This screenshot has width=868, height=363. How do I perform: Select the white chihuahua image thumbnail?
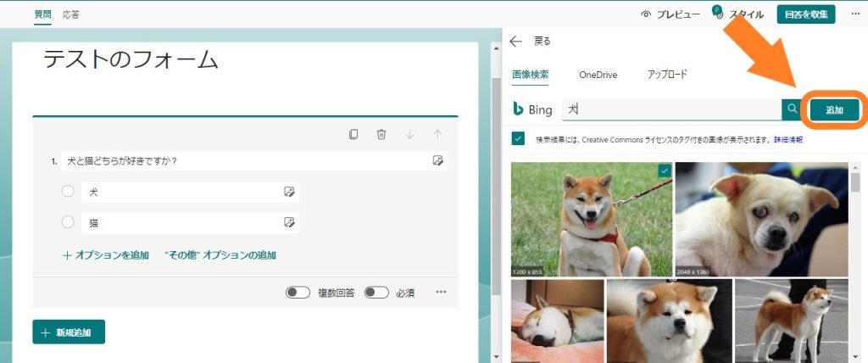coord(762,219)
